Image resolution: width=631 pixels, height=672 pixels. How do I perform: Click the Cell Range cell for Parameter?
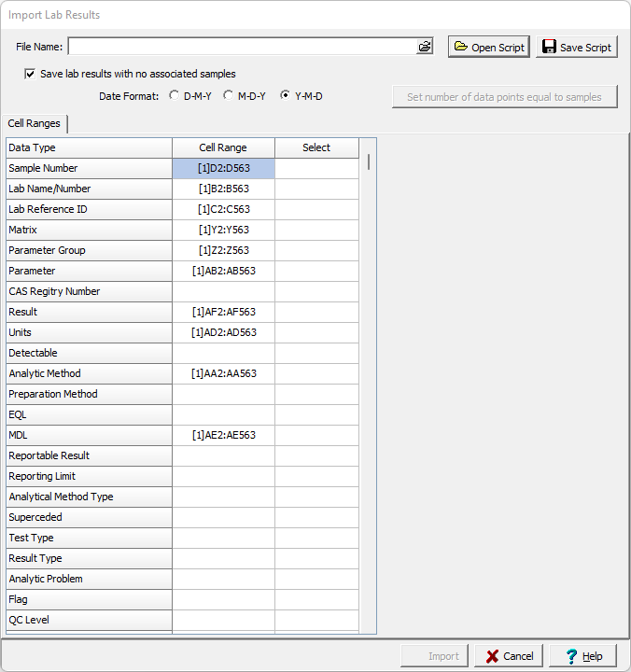tap(223, 271)
